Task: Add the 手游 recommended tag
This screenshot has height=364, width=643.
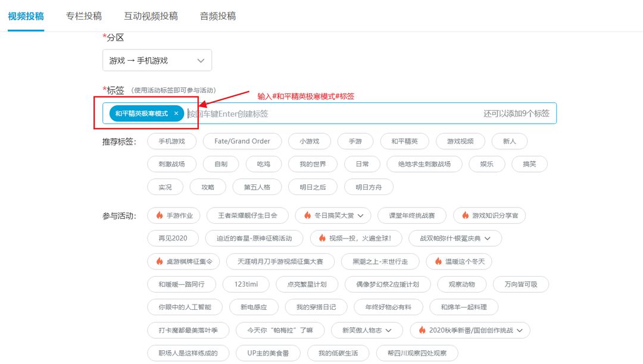Action: tap(355, 142)
